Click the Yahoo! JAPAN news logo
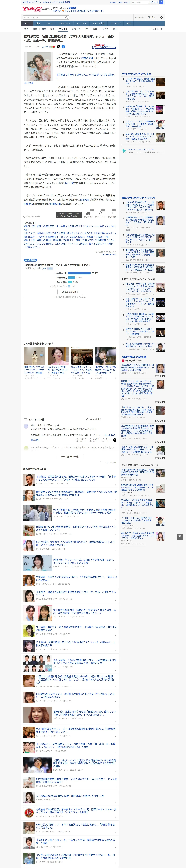This screenshot has height=868, width=186. [x=37, y=9]
